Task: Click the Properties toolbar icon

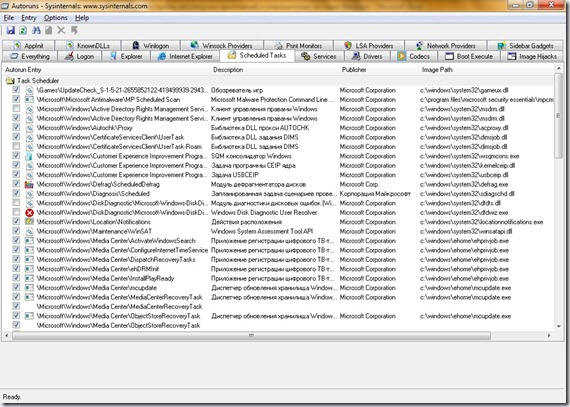Action: (48, 31)
